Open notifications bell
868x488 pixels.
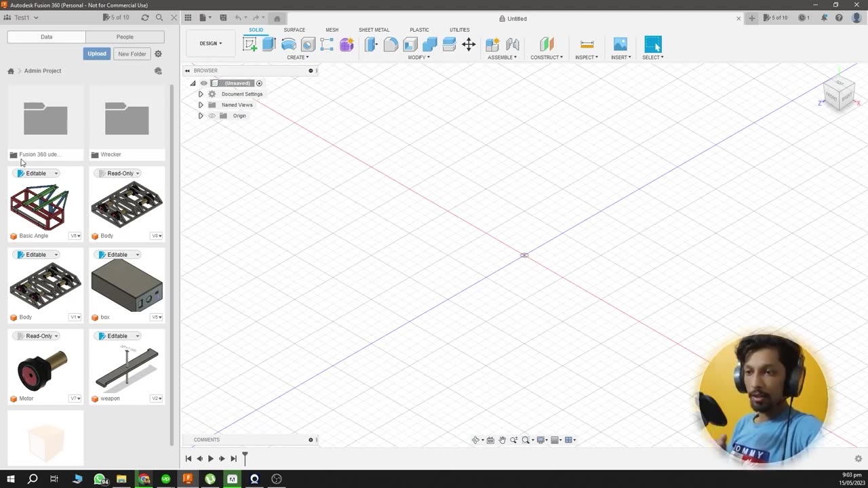[825, 18]
